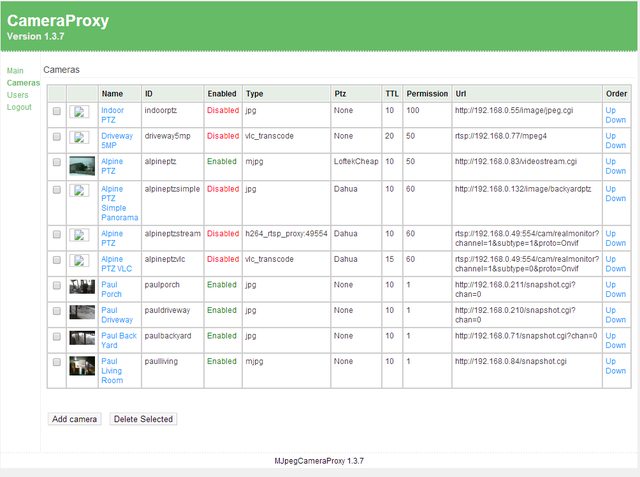Move Paul Back Yard camera up
This screenshot has width=640, height=477.
[611, 336]
